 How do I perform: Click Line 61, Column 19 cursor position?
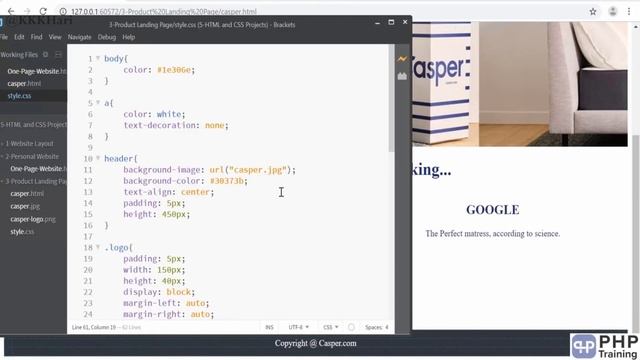tap(94, 327)
